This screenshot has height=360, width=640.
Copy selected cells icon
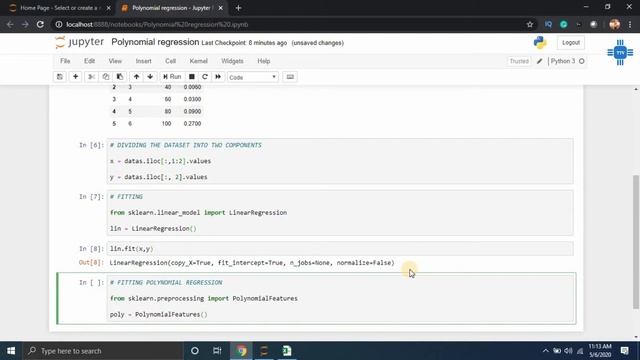click(106, 77)
